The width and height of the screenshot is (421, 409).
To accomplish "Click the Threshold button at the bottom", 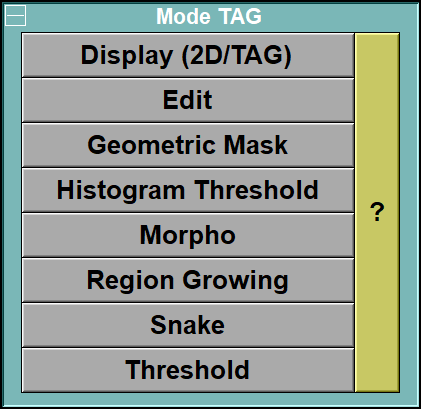I will [x=188, y=370].
